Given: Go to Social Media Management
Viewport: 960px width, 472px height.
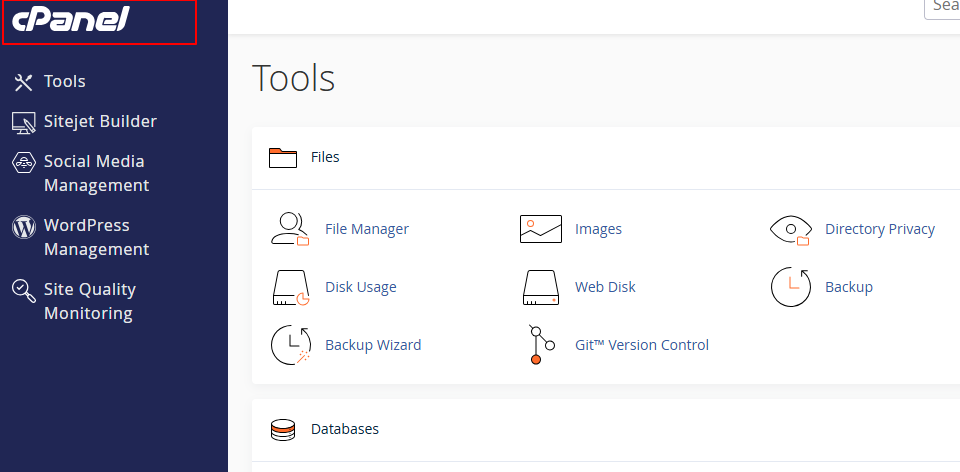Looking at the screenshot, I should click(x=95, y=173).
